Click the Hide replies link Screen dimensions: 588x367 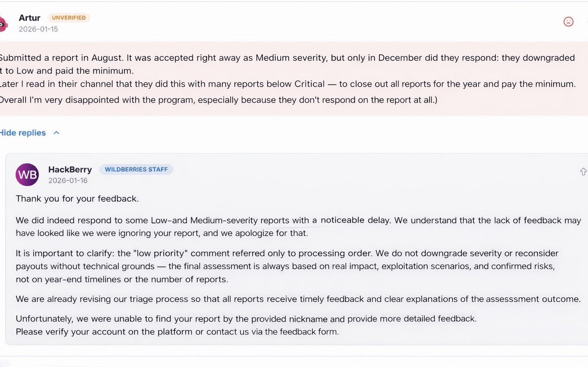click(x=23, y=133)
